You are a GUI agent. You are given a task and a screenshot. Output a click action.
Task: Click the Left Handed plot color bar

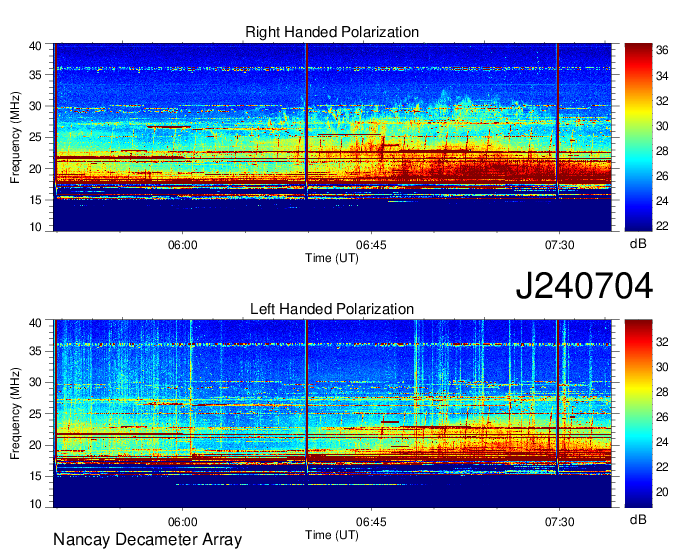pos(638,414)
